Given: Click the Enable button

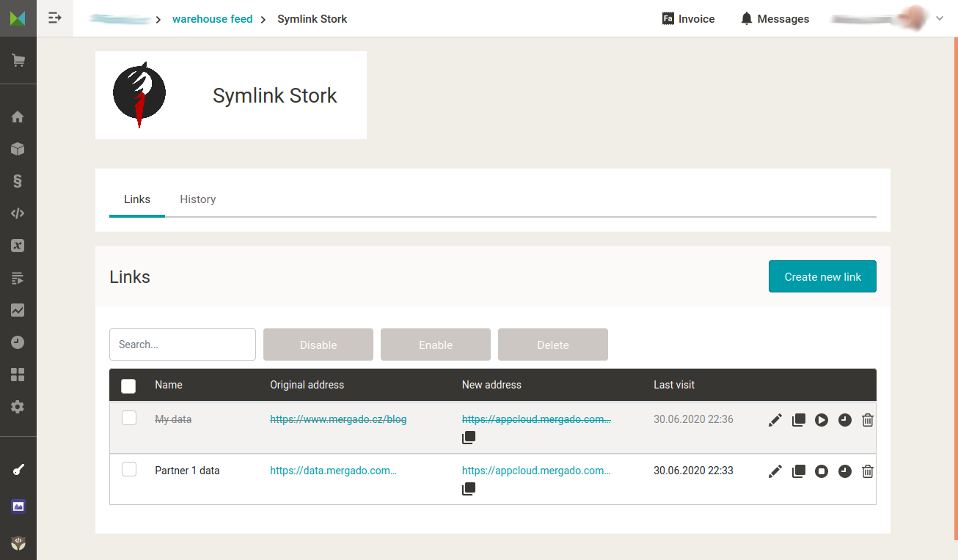Looking at the screenshot, I should coord(436,345).
